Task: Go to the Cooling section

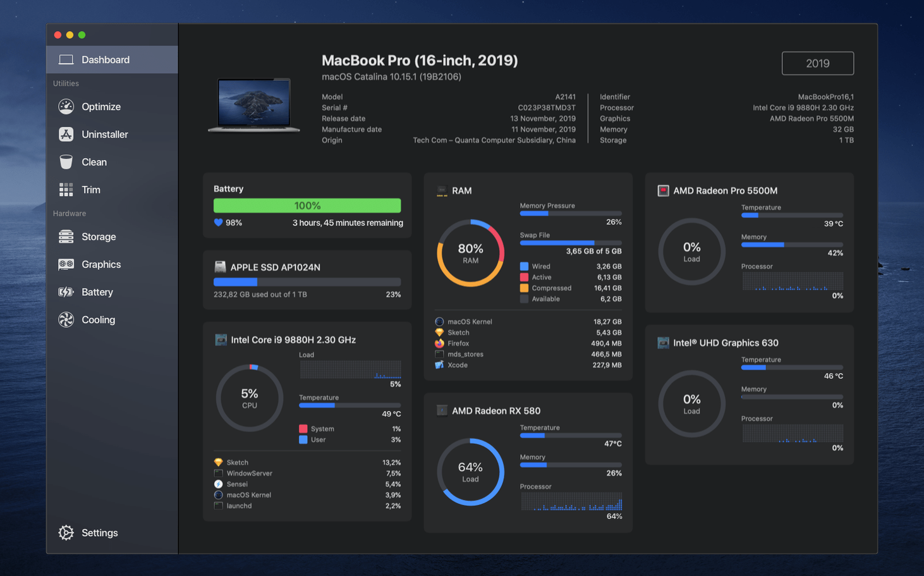Action: click(112, 320)
